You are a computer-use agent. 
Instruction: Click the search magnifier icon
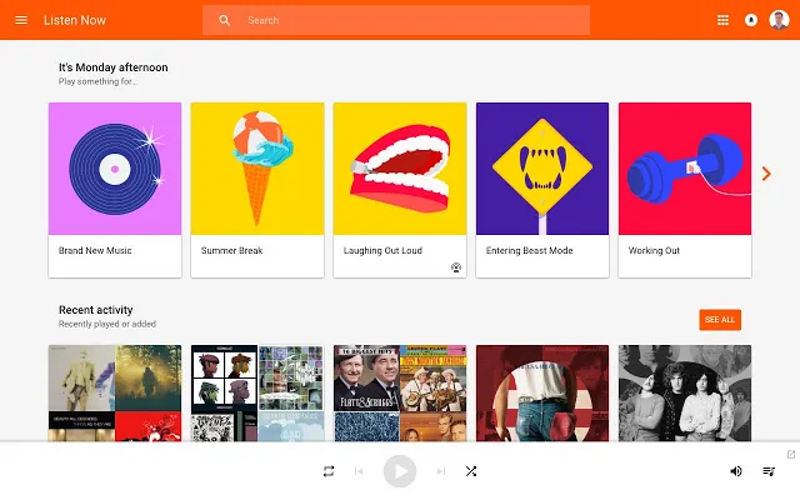(225, 20)
